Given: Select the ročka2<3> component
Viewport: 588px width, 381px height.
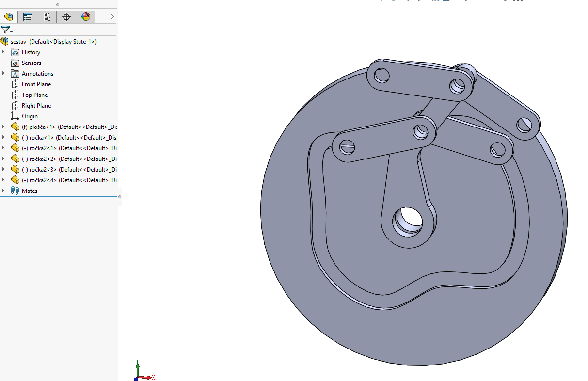Looking at the screenshot, I should click(x=68, y=170).
